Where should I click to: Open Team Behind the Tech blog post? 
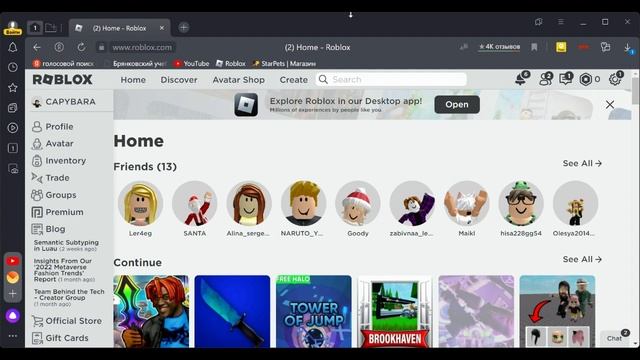69,298
